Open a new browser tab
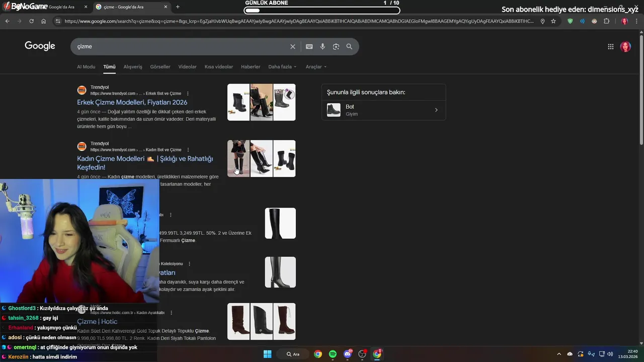644x362 pixels. click(x=178, y=7)
